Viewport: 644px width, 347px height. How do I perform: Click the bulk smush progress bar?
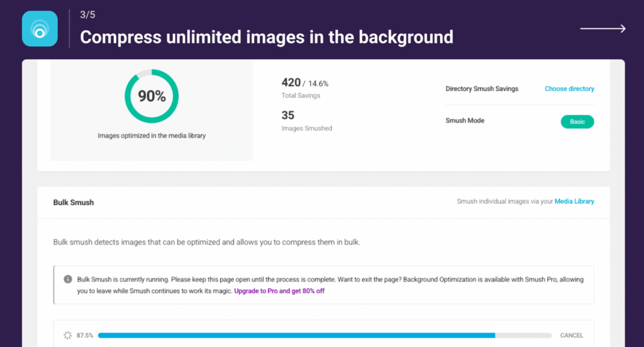pyautogui.click(x=325, y=336)
